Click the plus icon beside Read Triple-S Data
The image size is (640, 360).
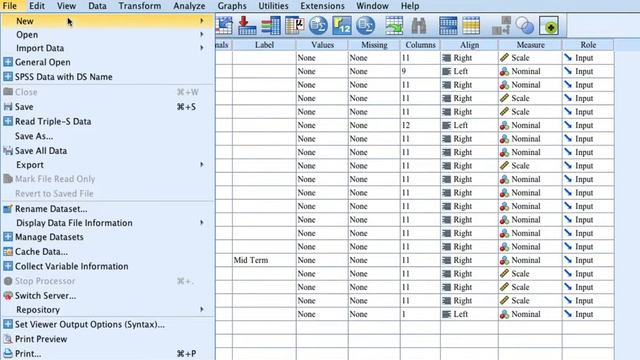click(x=8, y=121)
